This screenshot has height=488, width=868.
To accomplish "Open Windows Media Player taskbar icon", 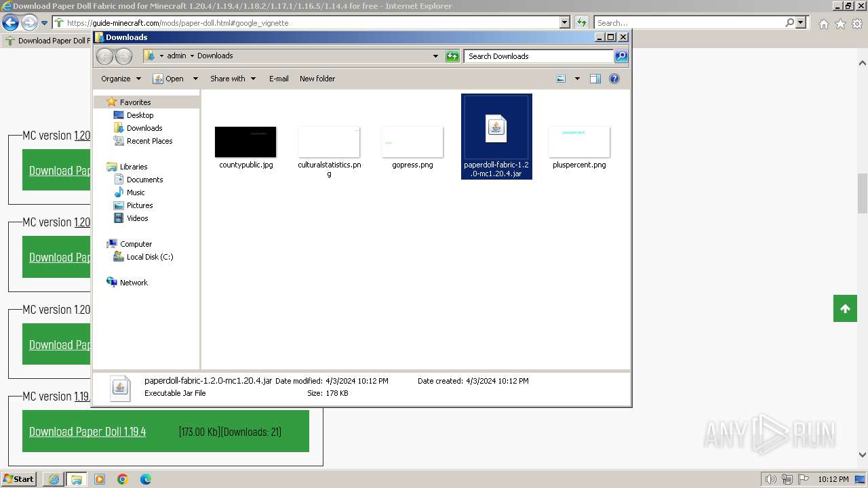I will click(100, 479).
